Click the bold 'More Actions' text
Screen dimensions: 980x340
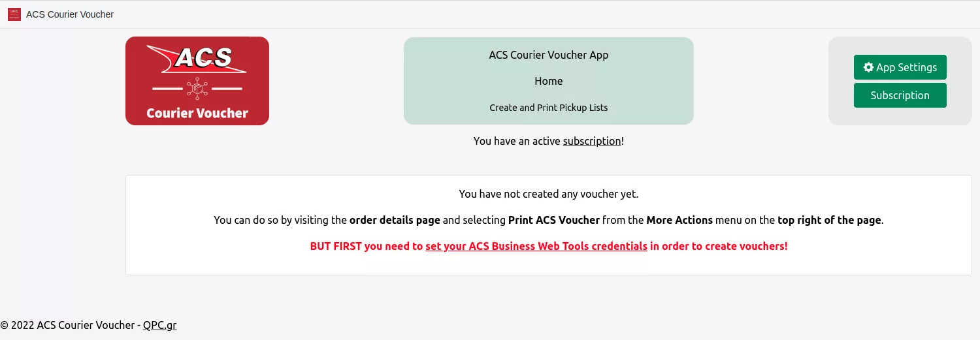[679, 220]
